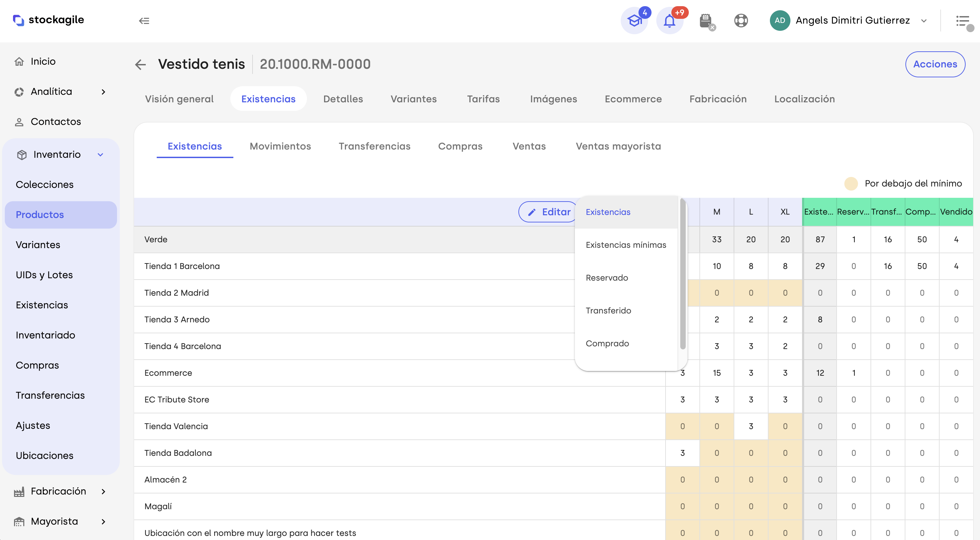The image size is (980, 540).
Task: Open Colecciones in the sidebar
Action: tap(61, 184)
